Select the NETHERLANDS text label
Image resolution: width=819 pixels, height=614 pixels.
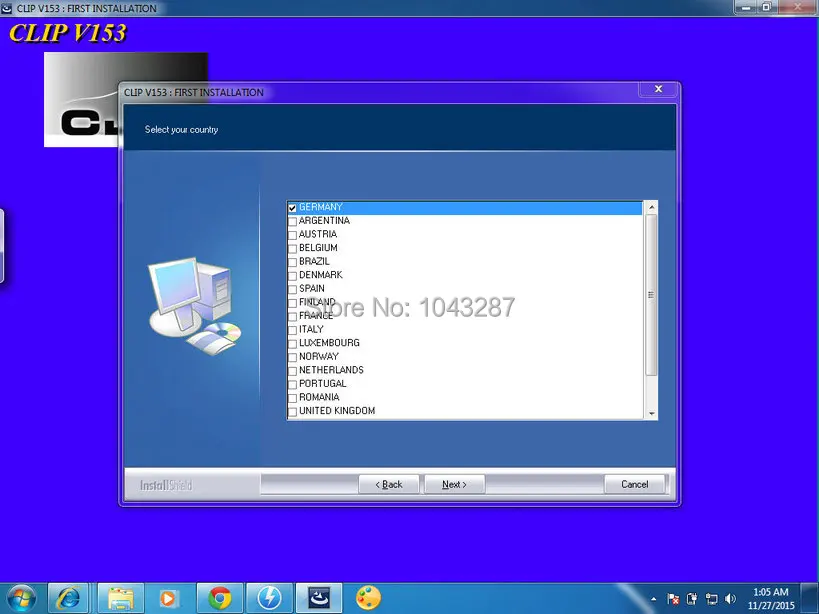(x=331, y=370)
